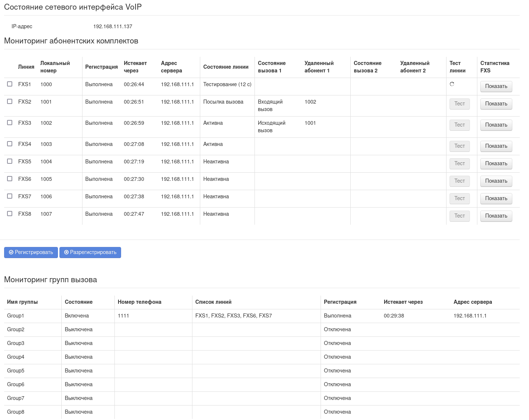Click the Регистрировать button
The width and height of the screenshot is (529, 420).
(31, 252)
